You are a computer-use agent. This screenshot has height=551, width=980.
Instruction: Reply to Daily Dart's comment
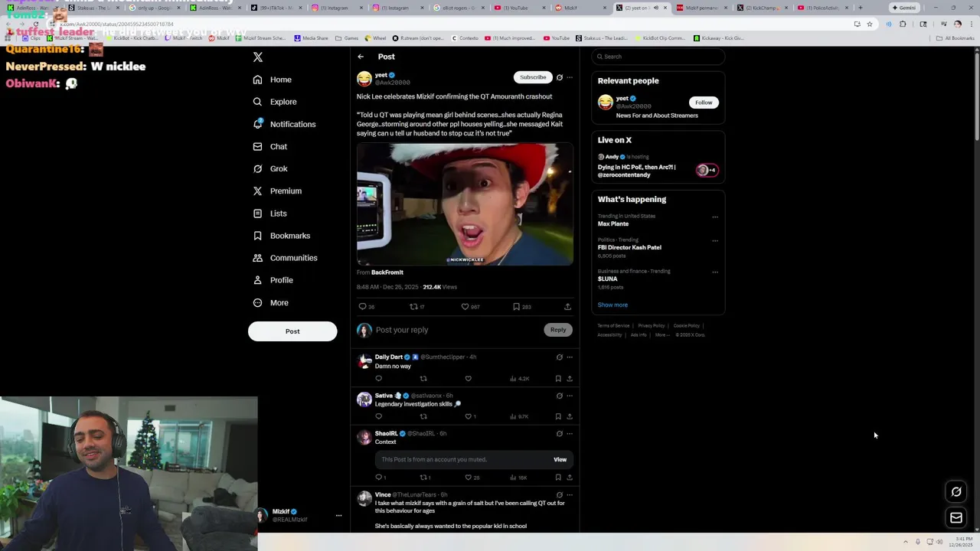pos(378,378)
